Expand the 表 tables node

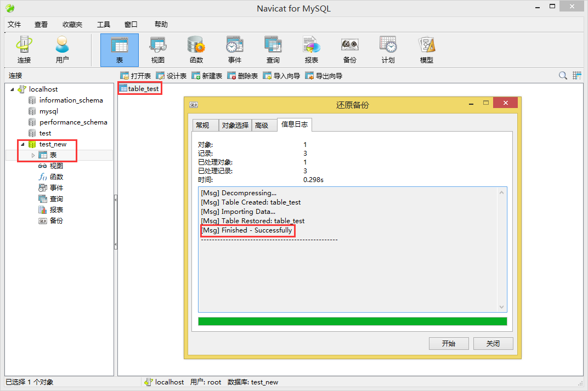tap(33, 155)
